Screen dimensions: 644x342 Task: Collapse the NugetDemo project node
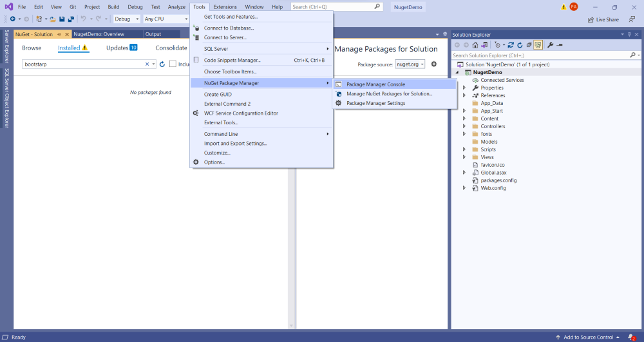click(457, 72)
